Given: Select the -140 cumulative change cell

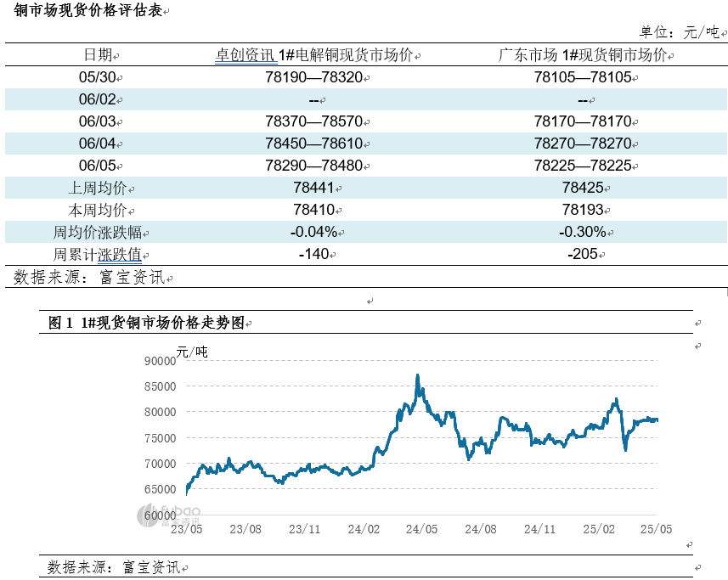Looking at the screenshot, I should 313,254.
